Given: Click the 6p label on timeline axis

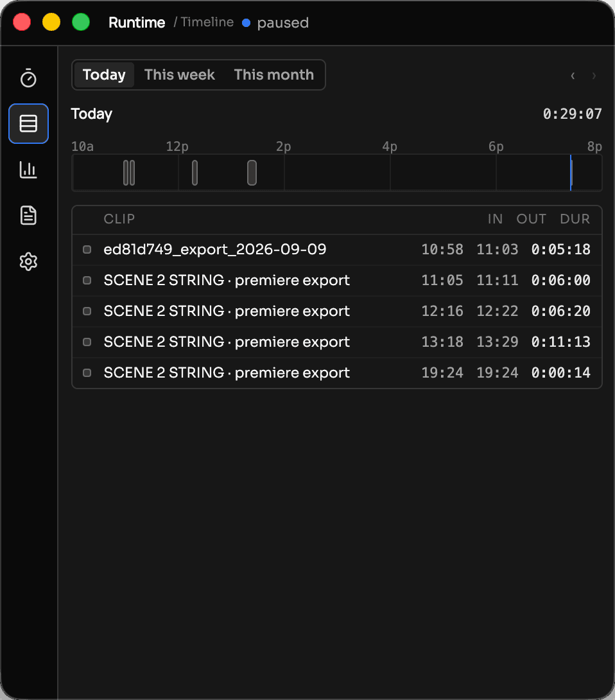Looking at the screenshot, I should click(x=496, y=146).
